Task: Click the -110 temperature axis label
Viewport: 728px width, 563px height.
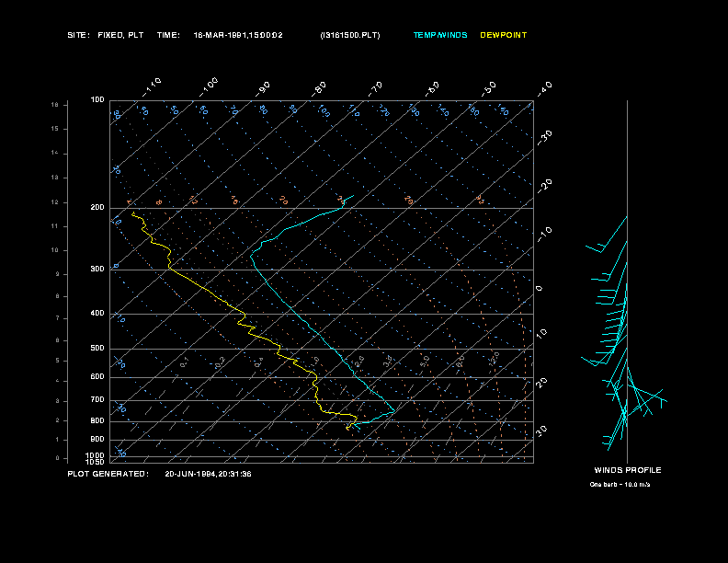Action: click(x=152, y=86)
